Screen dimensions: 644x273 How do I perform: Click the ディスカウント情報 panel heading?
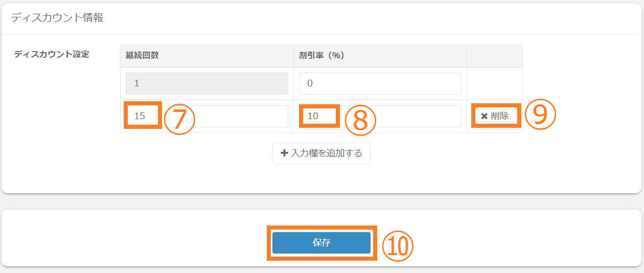[57, 18]
